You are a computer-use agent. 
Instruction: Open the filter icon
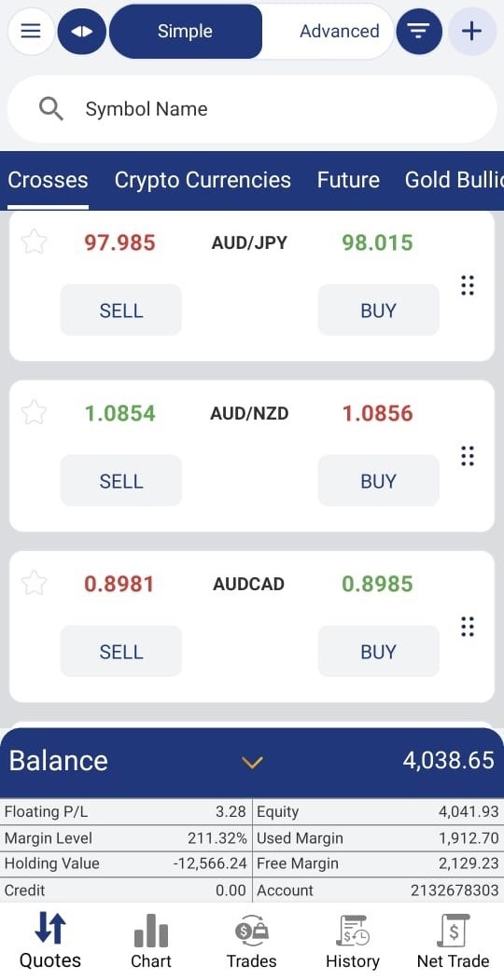pyautogui.click(x=419, y=32)
